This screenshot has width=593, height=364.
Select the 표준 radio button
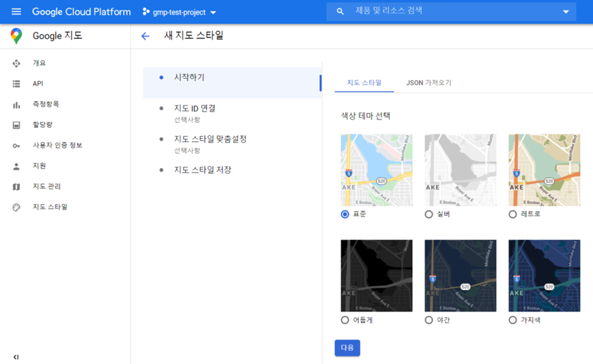pos(345,214)
